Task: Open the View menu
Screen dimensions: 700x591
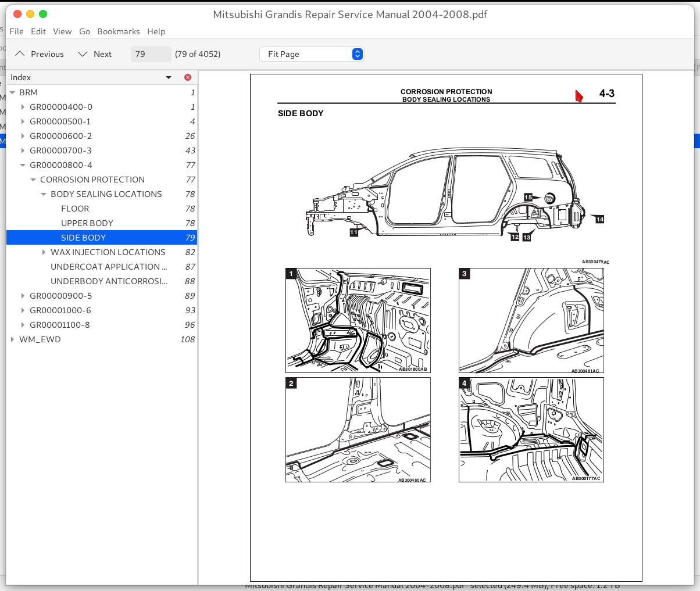Action: tap(62, 31)
